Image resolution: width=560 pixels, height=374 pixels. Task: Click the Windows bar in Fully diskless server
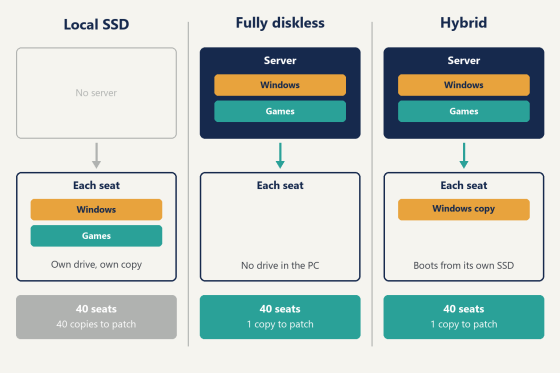(280, 85)
